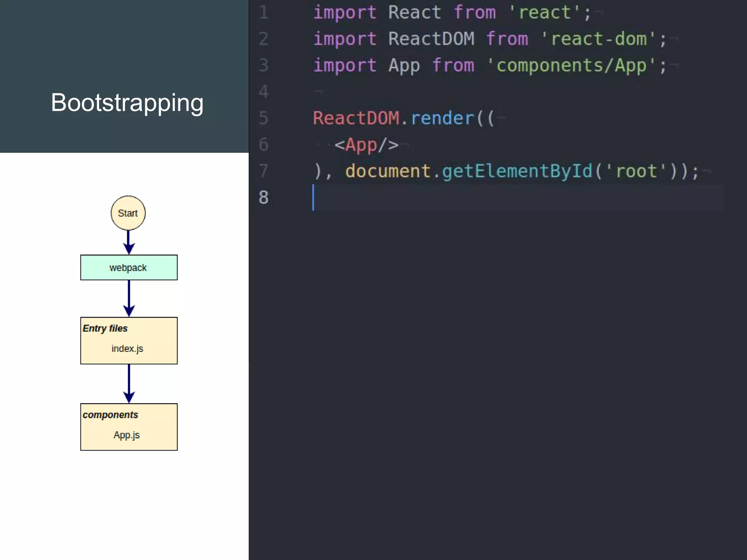Image resolution: width=747 pixels, height=560 pixels.
Task: Click the Entry files box label
Action: 105,328
